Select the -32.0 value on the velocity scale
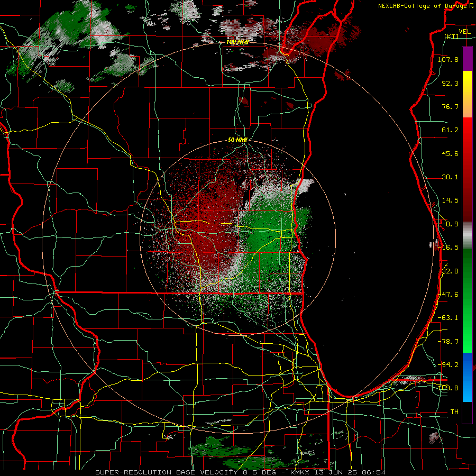 [x=448, y=271]
